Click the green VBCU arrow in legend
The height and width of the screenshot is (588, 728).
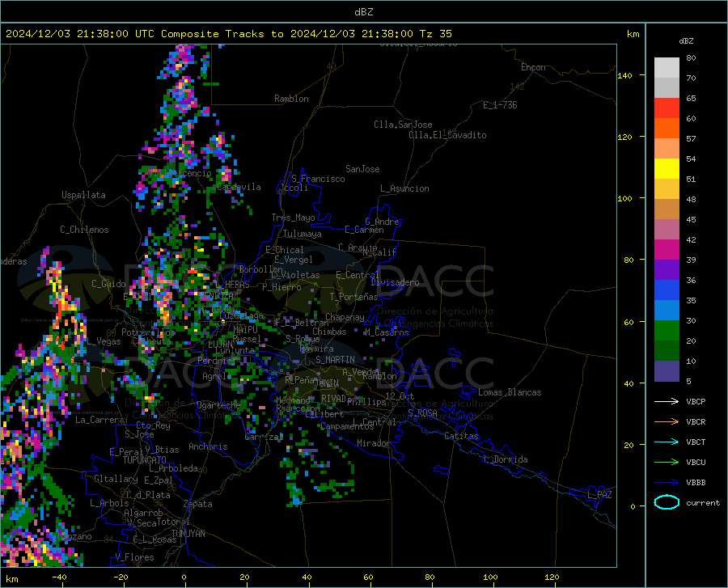[667, 463]
